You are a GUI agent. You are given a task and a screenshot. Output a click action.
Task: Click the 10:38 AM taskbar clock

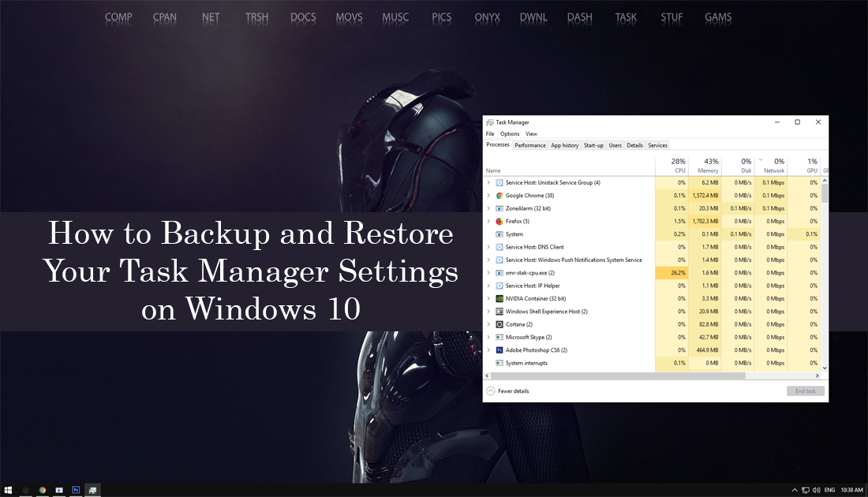[x=851, y=490]
